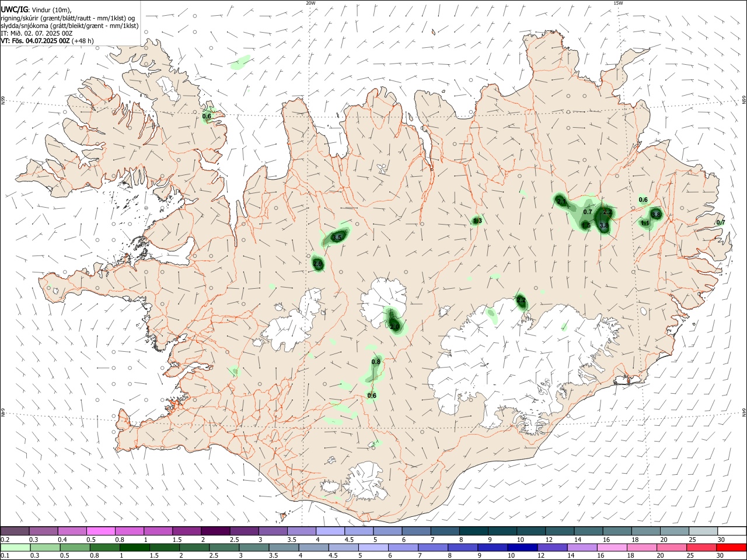Click the 2.9 precipitation value on the map
747x560 pixels.
click(x=317, y=264)
